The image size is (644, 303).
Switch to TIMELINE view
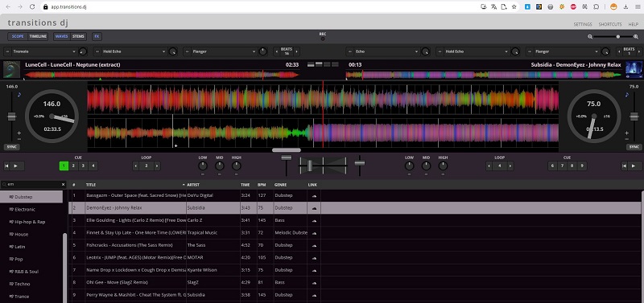point(38,36)
